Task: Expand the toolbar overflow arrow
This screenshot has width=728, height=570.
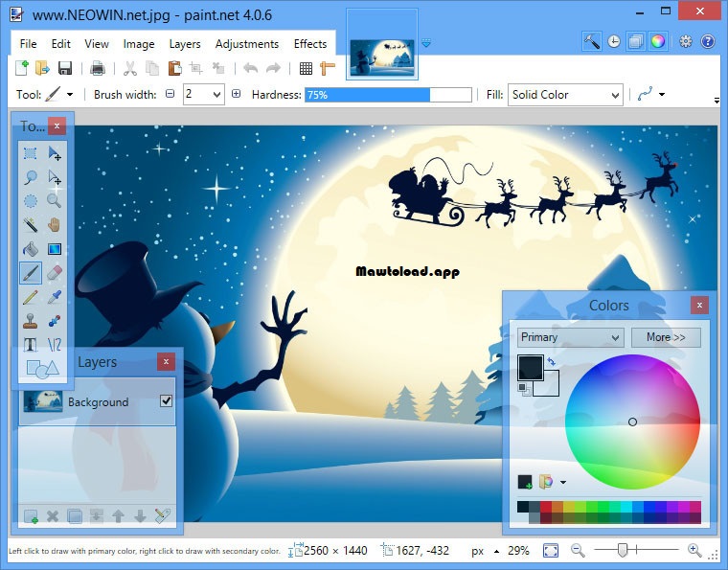Action: 717,101
